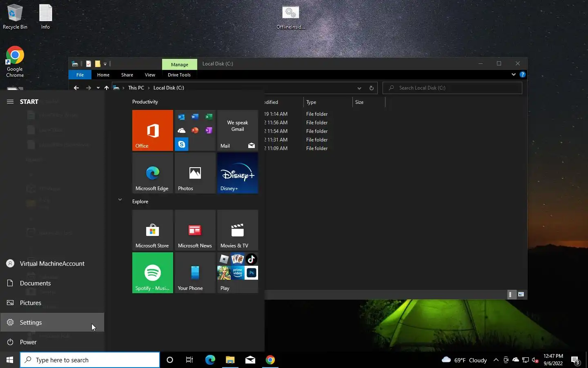Open Cortana from the taskbar
The image size is (588, 368).
click(x=170, y=360)
